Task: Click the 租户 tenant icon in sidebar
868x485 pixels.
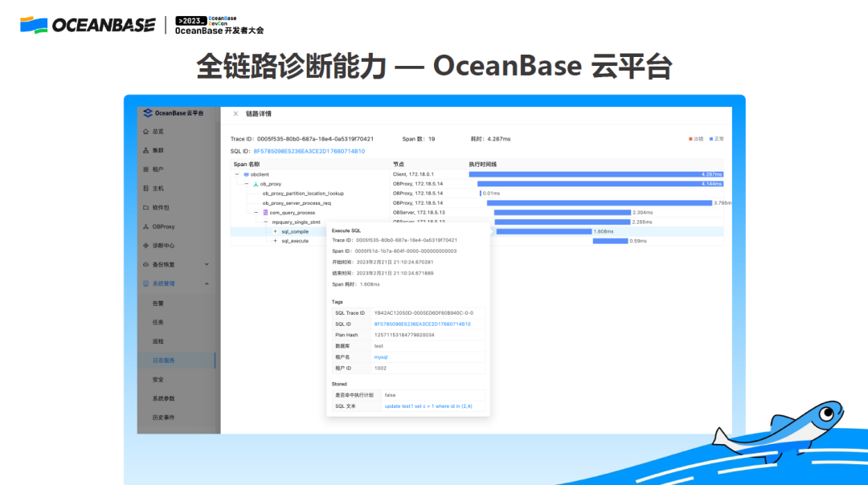Action: tap(145, 169)
